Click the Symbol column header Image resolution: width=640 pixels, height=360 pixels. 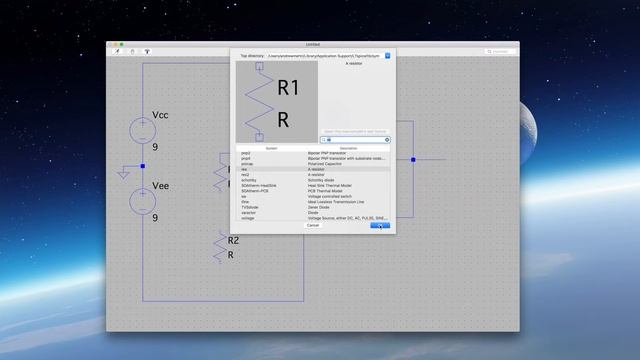pos(271,148)
